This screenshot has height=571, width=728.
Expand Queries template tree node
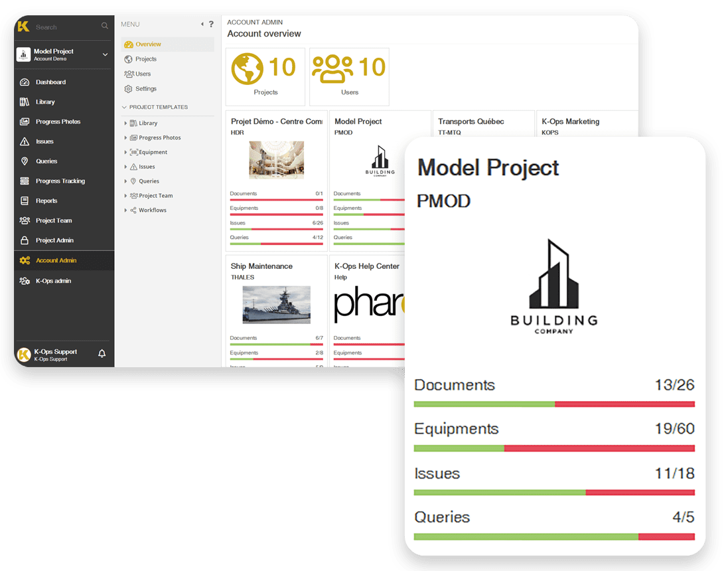[x=125, y=181]
